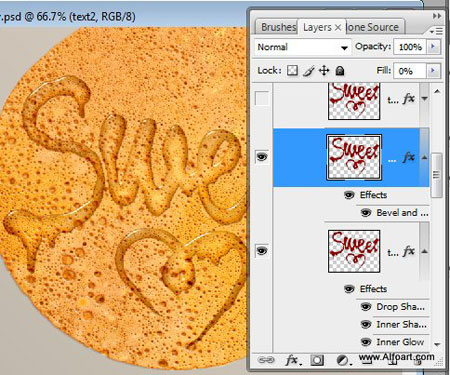This screenshot has height=375, width=450.
Task: Collapse effects of the Drop Shadow layer
Action: pyautogui.click(x=424, y=251)
